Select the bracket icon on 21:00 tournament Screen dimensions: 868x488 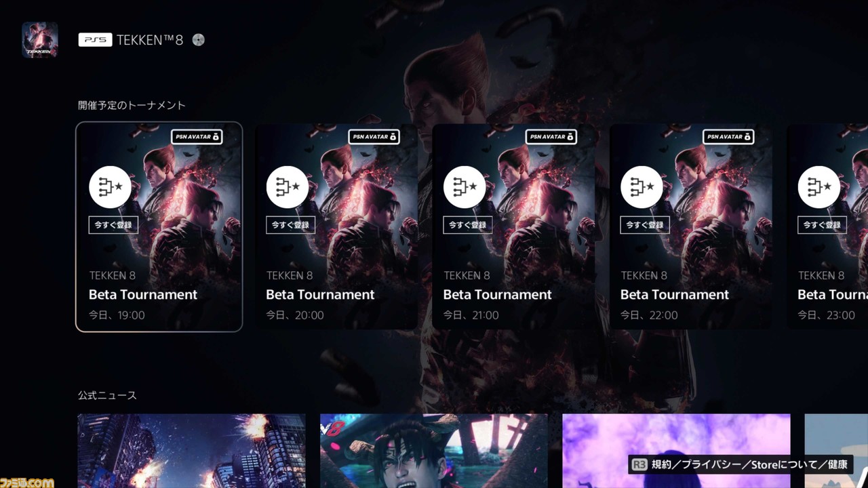(465, 186)
